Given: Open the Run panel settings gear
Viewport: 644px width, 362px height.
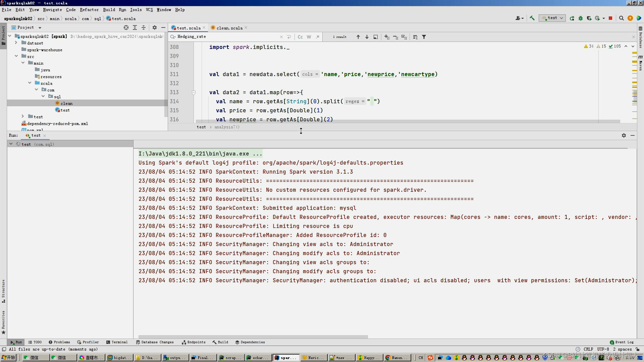Looking at the screenshot, I should click(624, 135).
